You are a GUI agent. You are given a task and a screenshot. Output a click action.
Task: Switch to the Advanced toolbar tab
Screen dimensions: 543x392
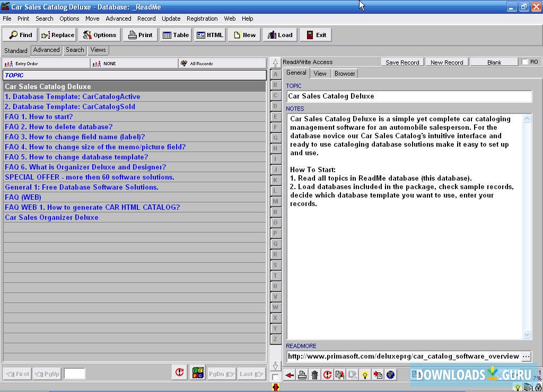[47, 50]
